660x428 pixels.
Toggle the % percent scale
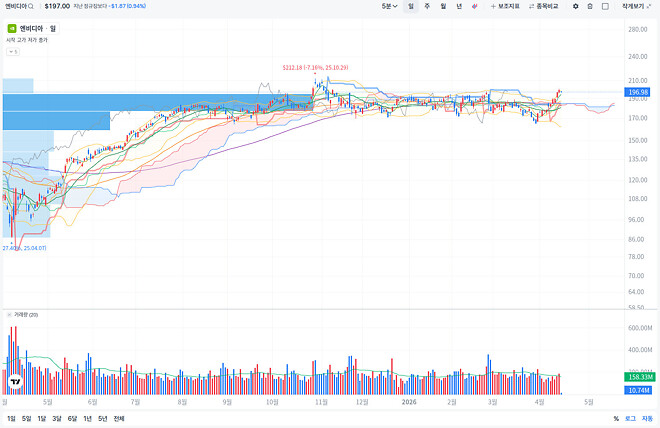(616, 419)
